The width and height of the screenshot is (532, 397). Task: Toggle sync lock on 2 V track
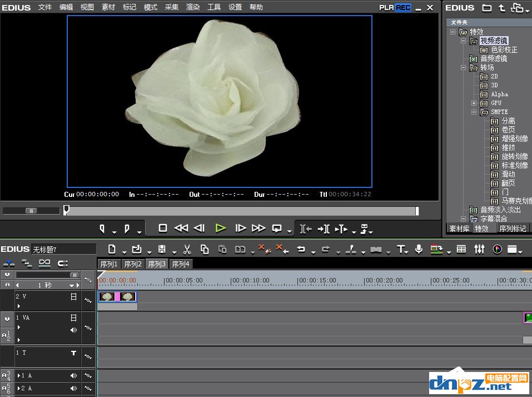point(88,300)
